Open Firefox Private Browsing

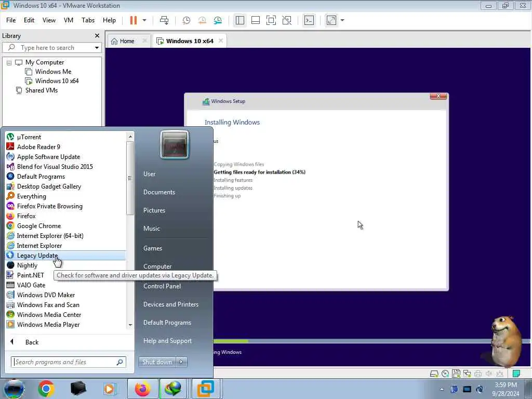click(x=65, y=206)
